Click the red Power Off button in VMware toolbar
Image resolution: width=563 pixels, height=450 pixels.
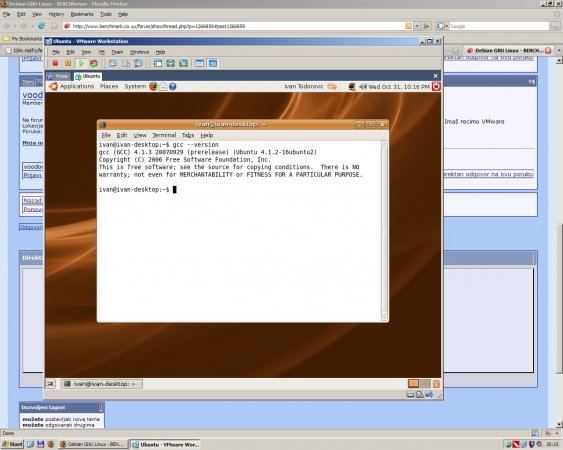point(55,64)
